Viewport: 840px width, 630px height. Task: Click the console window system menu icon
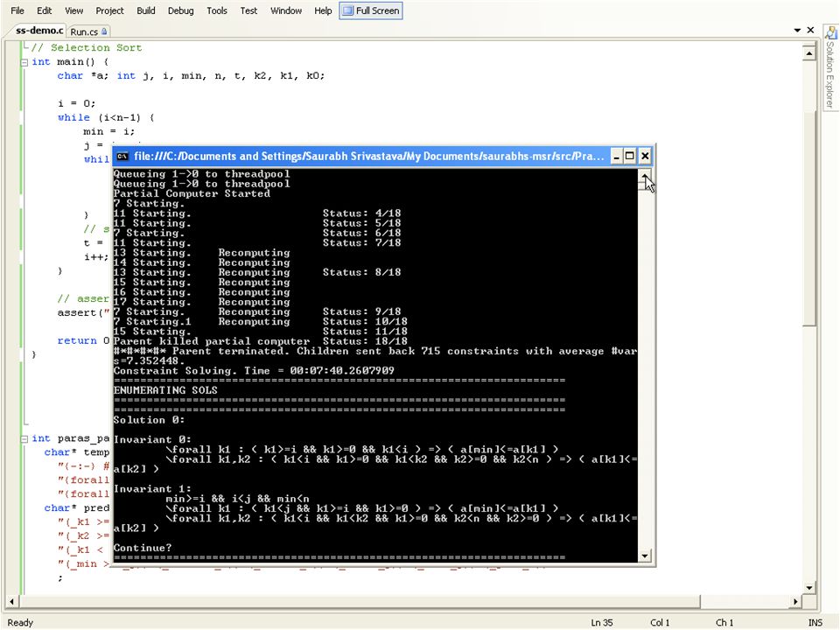click(122, 157)
